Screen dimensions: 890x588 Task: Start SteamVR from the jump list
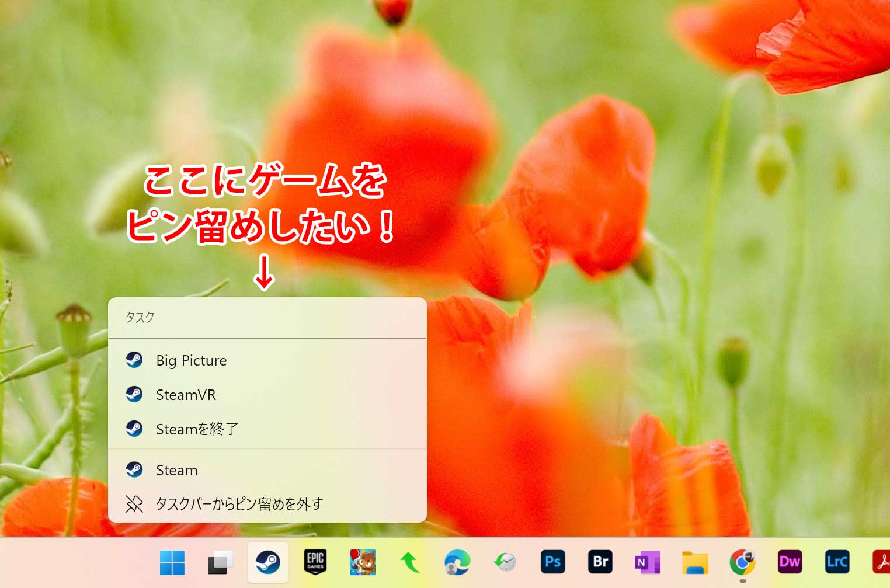[x=186, y=394]
